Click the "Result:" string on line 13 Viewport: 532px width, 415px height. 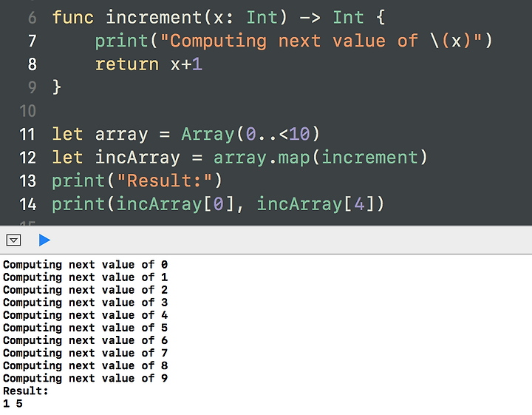pos(164,180)
